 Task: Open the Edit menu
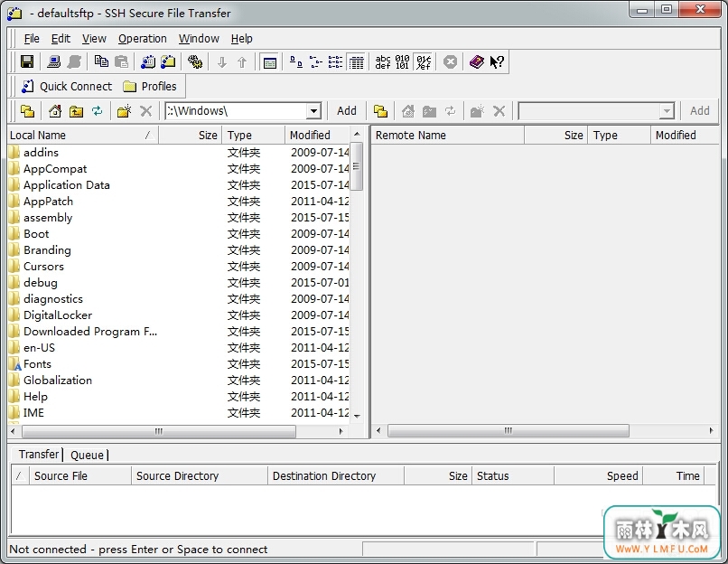coord(61,39)
